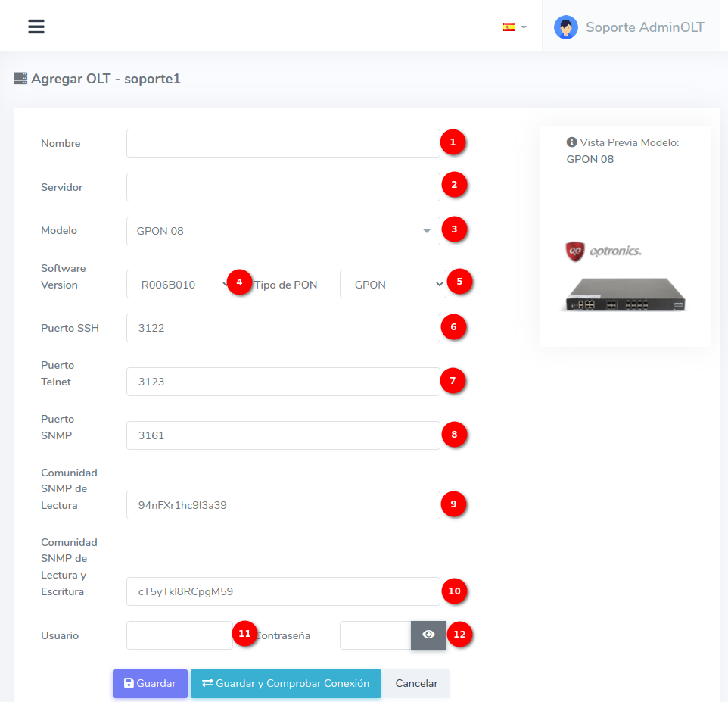
Task: Click the Spanish flag language icon
Action: coord(509,27)
